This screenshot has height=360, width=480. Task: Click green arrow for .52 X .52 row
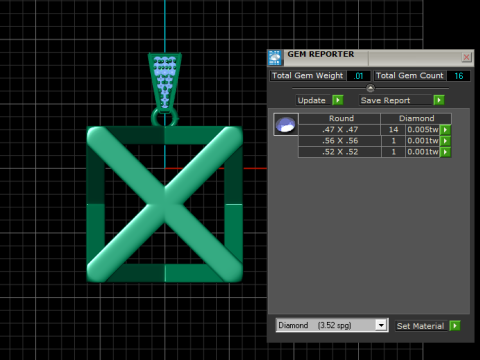tap(445, 152)
